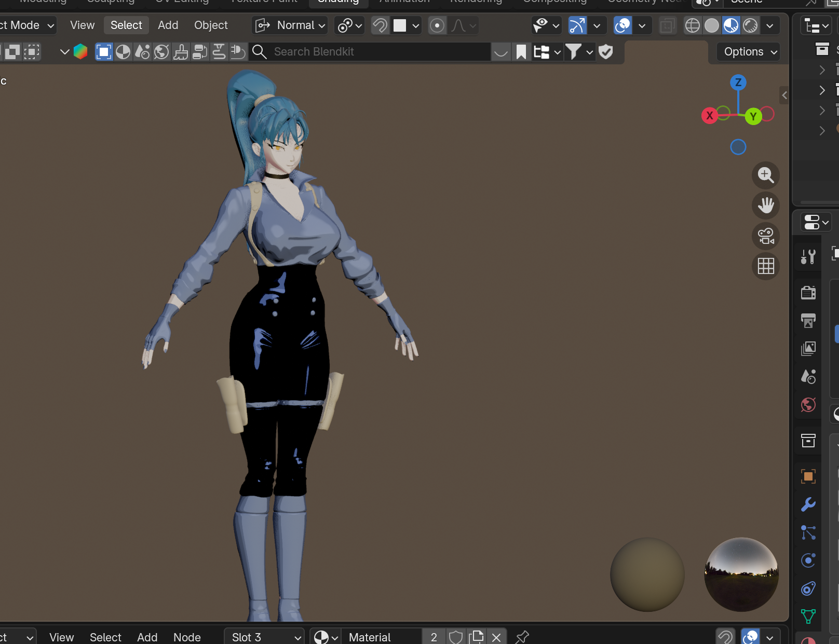Click the material preview sphere in the viewport
839x644 pixels.
(x=647, y=574)
